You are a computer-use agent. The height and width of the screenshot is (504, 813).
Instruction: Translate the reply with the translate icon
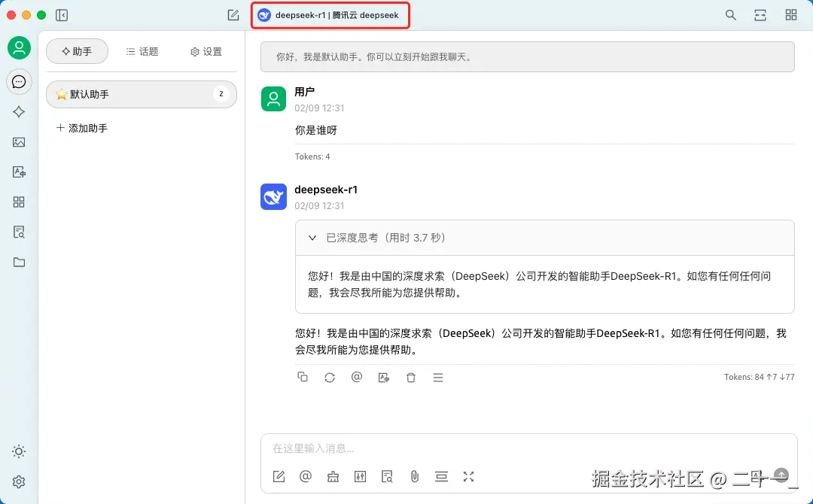[x=384, y=378]
